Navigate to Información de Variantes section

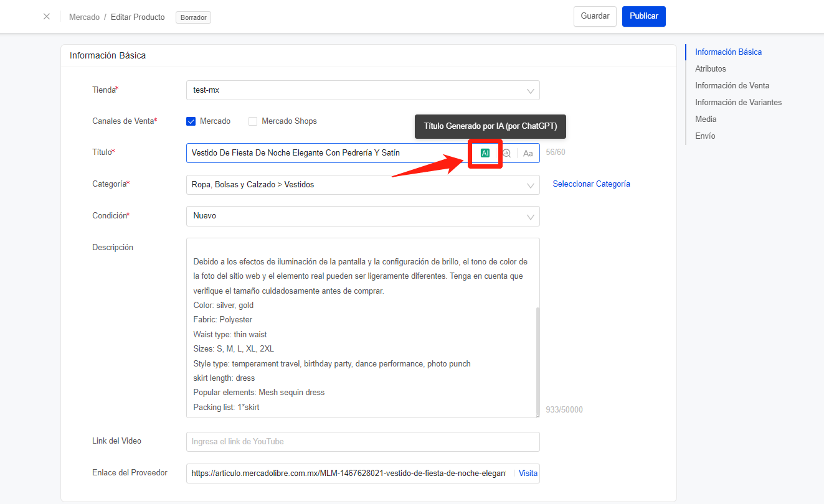(738, 103)
